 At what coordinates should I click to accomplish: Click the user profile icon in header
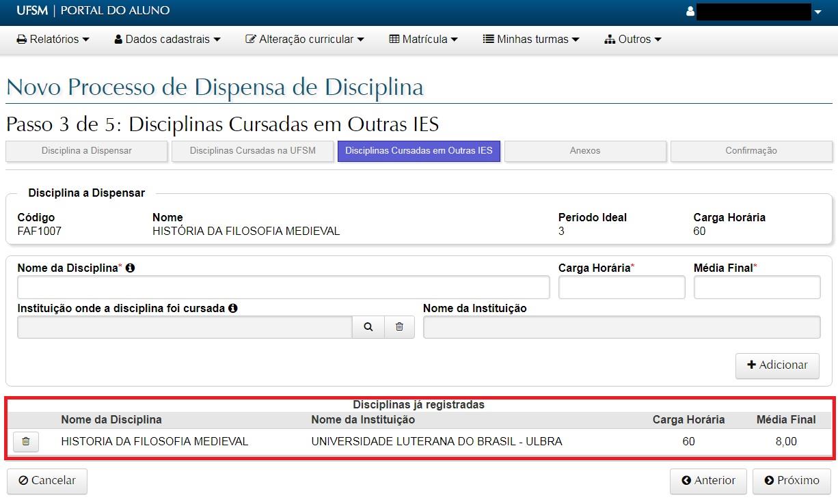coord(690,12)
